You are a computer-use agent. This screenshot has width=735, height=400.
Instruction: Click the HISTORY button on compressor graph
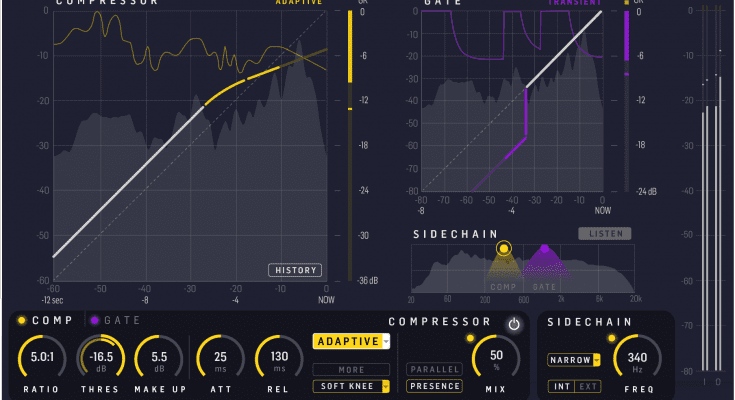294,270
